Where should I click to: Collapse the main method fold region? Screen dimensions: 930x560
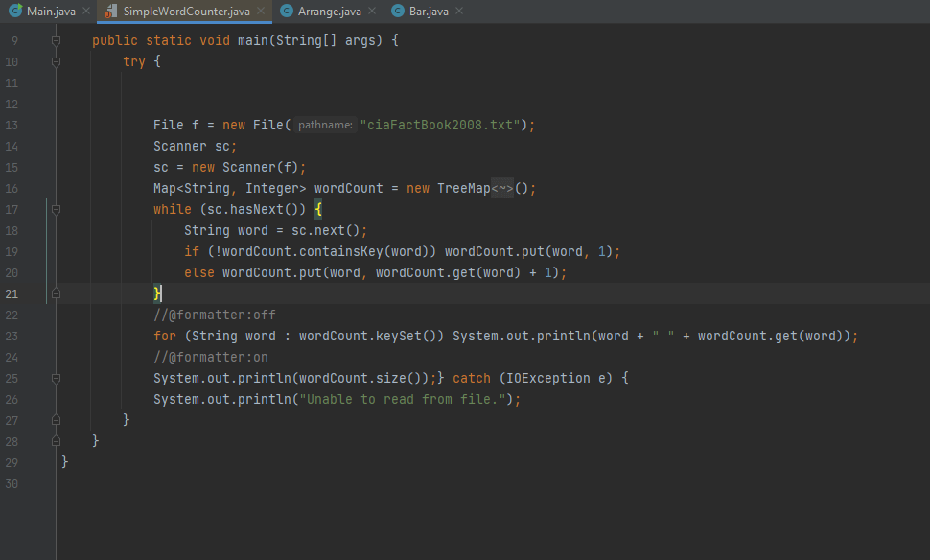point(55,40)
